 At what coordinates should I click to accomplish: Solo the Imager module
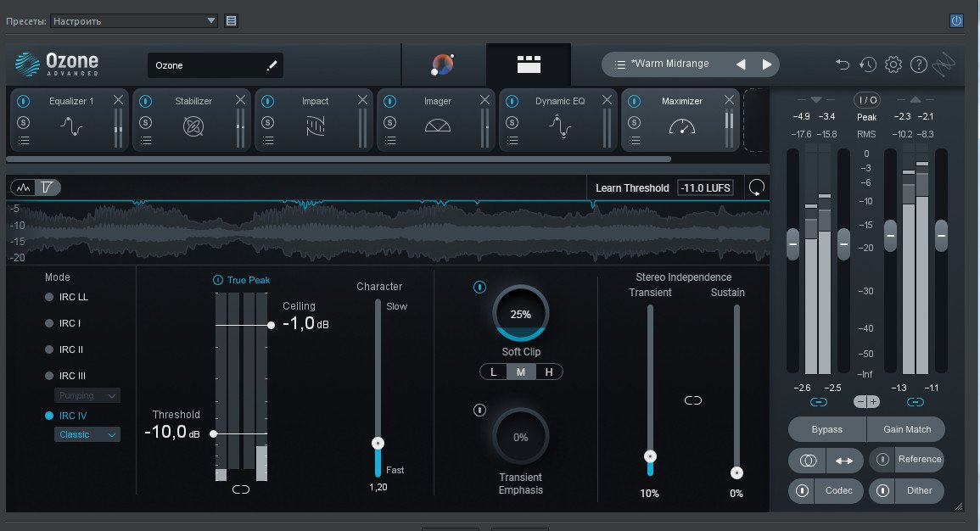(389, 122)
